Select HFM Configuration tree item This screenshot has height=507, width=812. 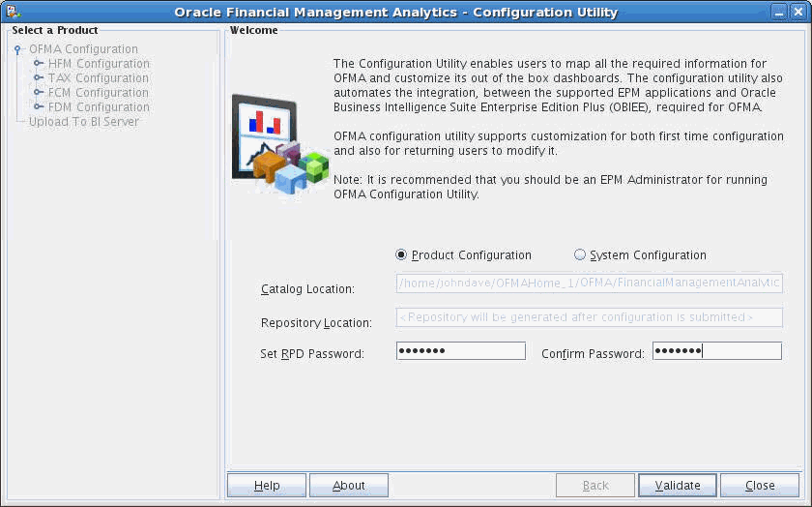[99, 63]
